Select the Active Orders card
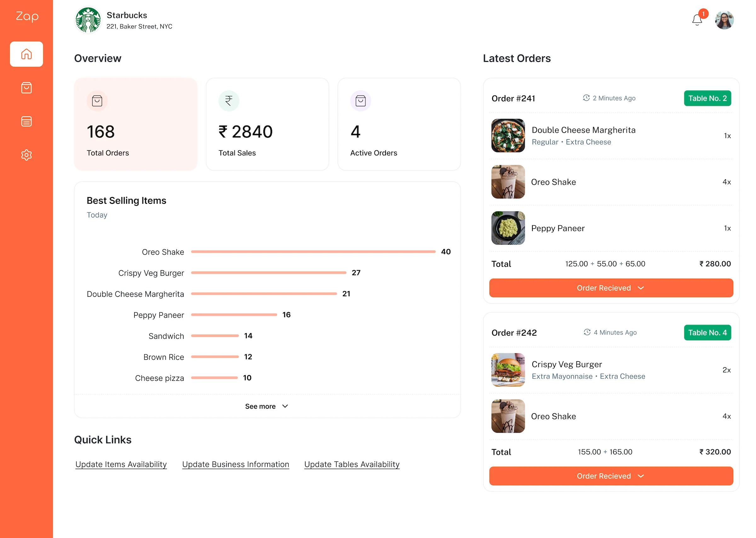 pyautogui.click(x=399, y=124)
